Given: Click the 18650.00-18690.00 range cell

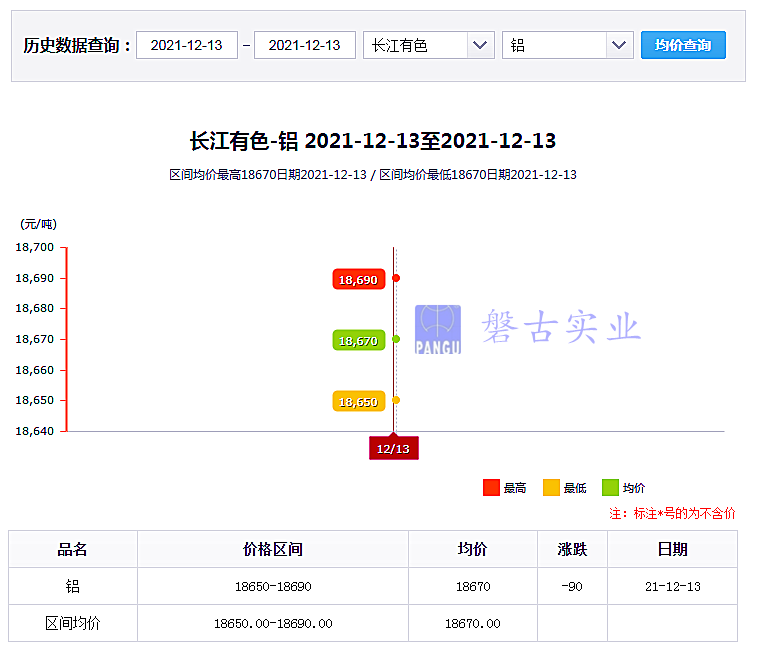Looking at the screenshot, I should click(x=273, y=623).
